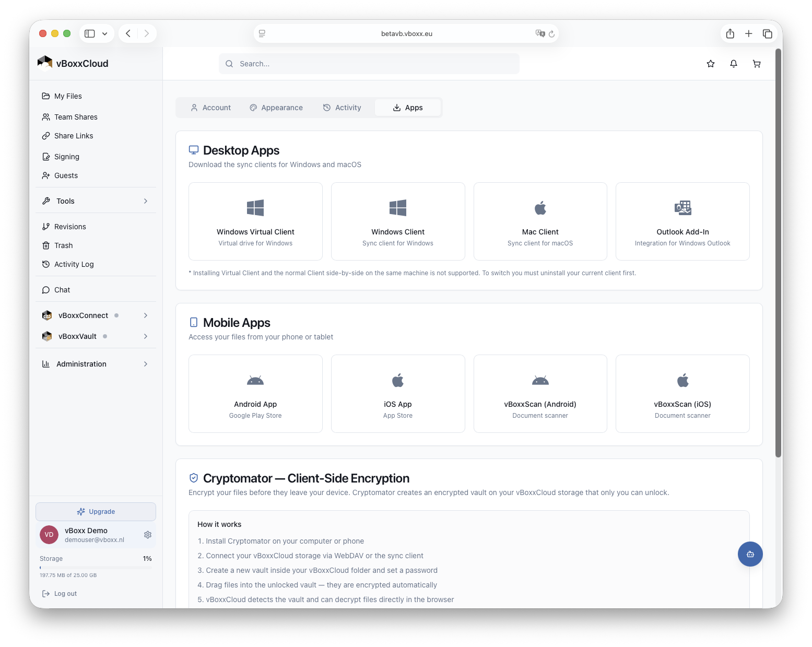This screenshot has height=647, width=812.
Task: Click the storage usage progress bar
Action: click(96, 567)
